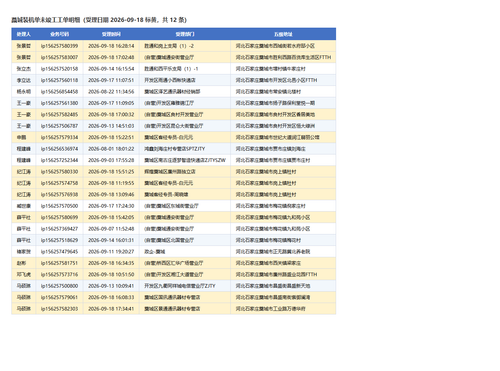The width and height of the screenshot is (500, 371).
Task: Click business number ip156257583007
Action: coord(59,57)
